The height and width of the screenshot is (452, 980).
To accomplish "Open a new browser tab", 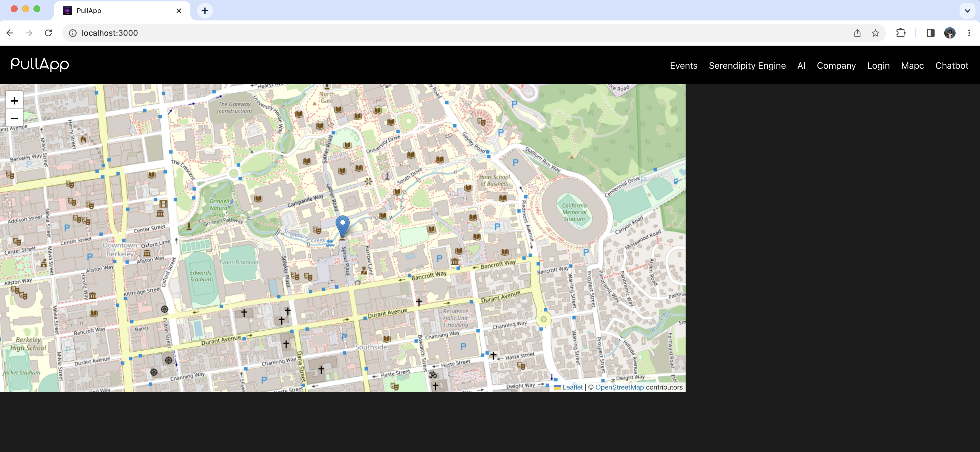I will (205, 11).
